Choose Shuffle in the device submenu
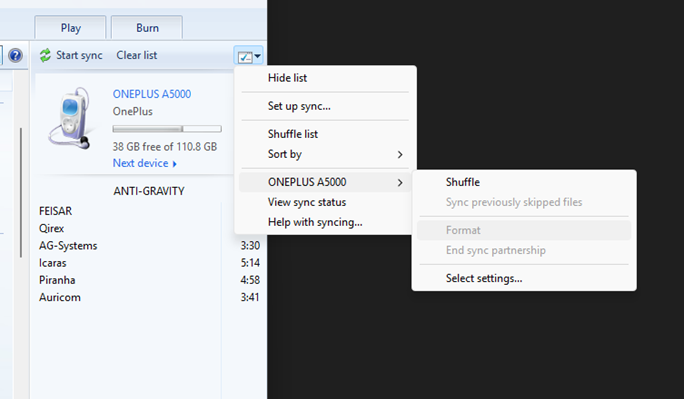The width and height of the screenshot is (684, 399). 524,182
